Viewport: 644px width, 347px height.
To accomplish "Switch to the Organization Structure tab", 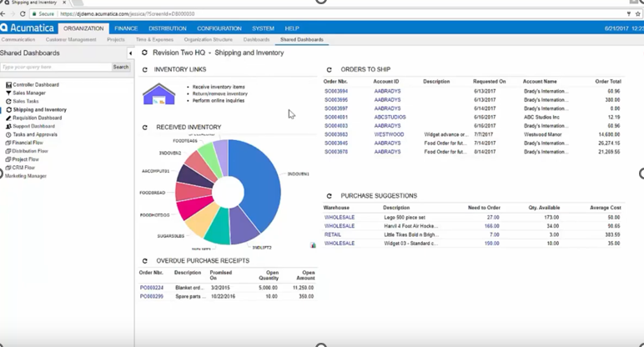I will [209, 39].
